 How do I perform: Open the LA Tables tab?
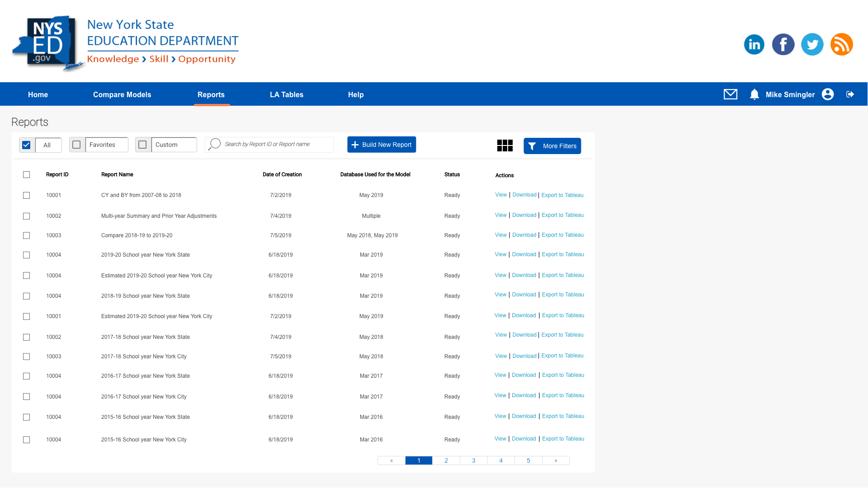click(286, 94)
